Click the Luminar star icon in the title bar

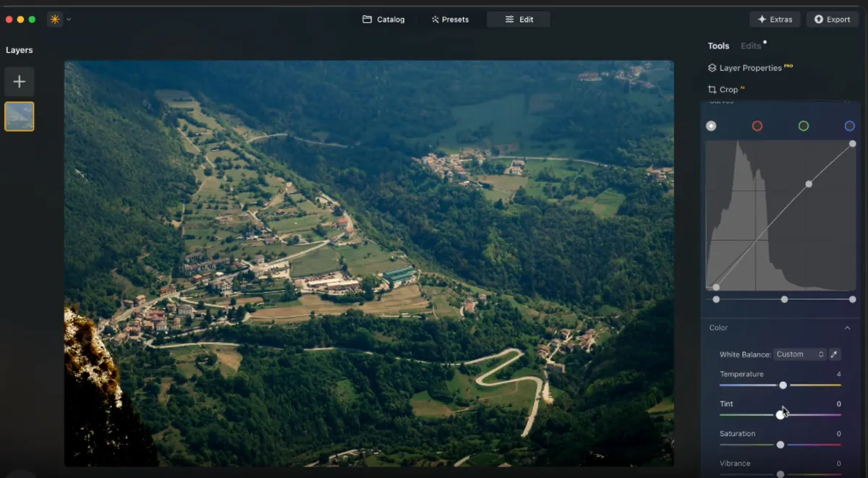(x=54, y=19)
